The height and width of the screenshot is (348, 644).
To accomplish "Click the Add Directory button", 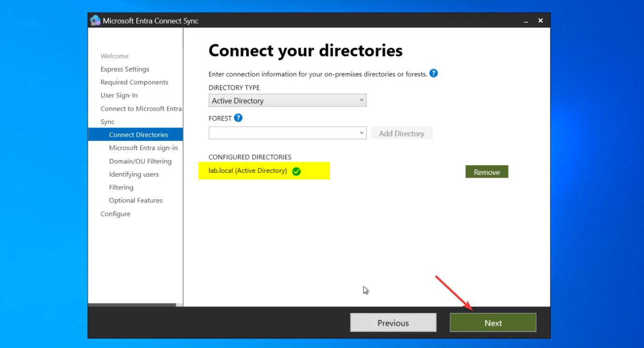I will click(x=402, y=133).
